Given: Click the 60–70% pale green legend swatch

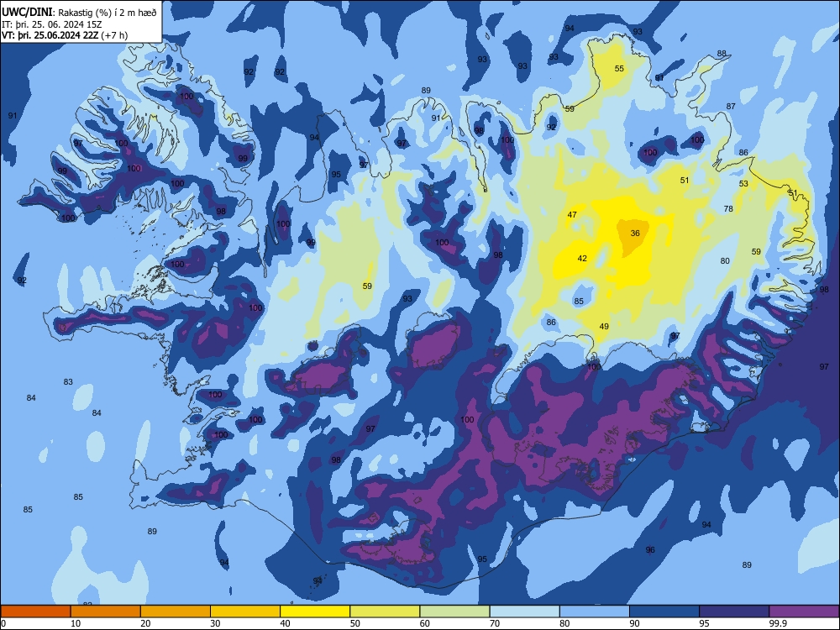Looking at the screenshot, I should (454, 612).
